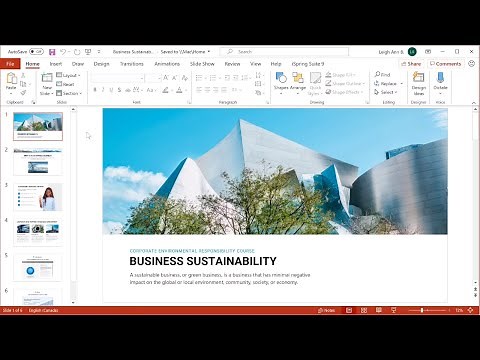Select slide 4 thumbnail with three photos

[38, 232]
